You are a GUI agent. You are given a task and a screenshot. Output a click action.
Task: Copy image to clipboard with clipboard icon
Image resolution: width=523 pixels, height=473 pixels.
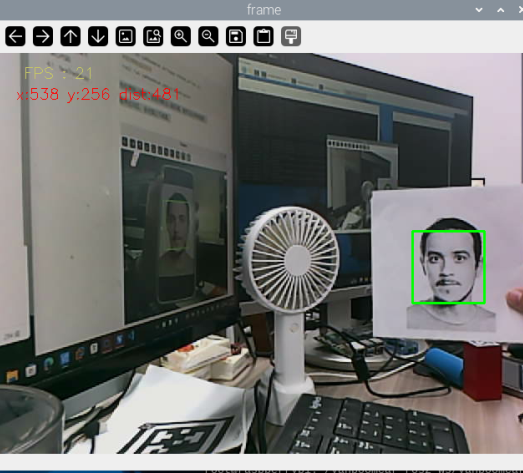coord(264,36)
